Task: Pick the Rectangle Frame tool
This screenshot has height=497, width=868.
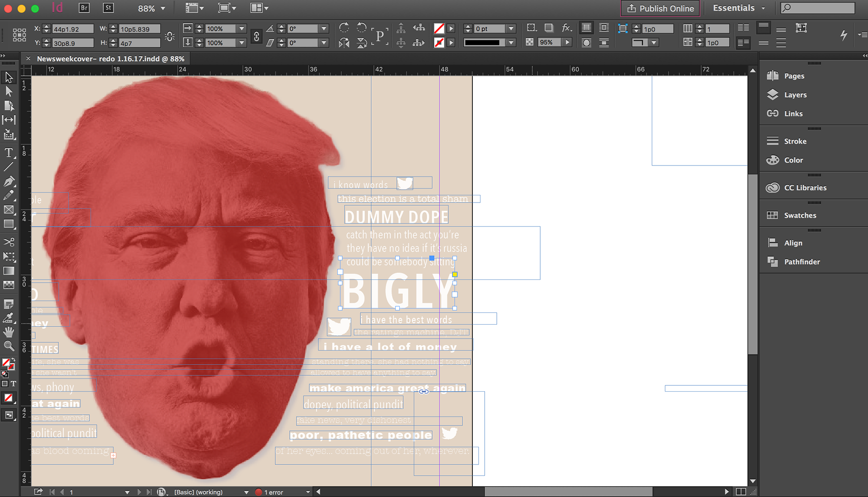Action: point(9,210)
